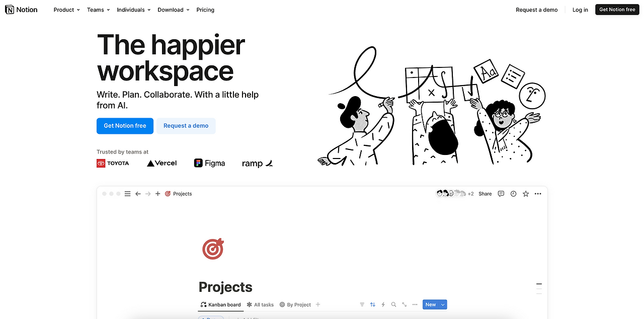Click Request a demo in top header

pos(537,10)
